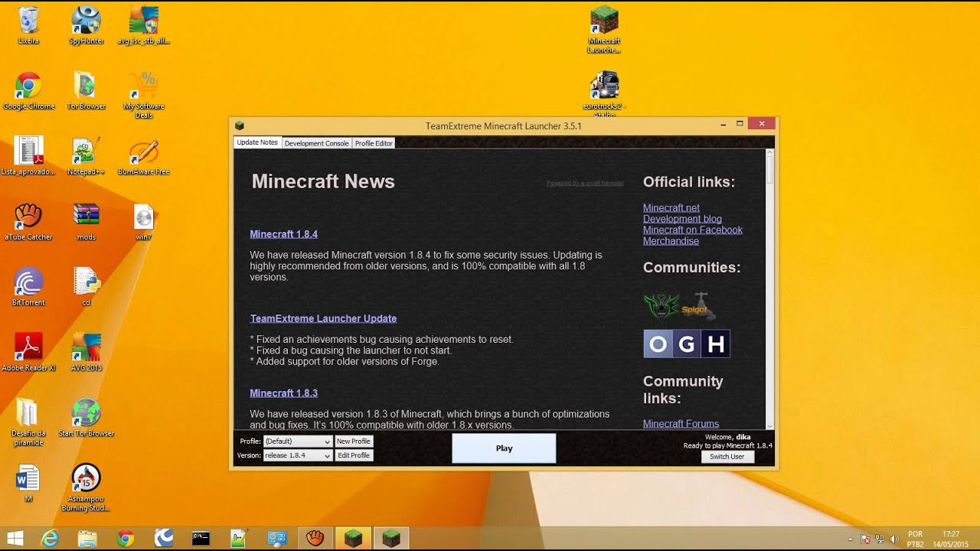
Task: Open the volume speaker tray icon
Action: [894, 540]
